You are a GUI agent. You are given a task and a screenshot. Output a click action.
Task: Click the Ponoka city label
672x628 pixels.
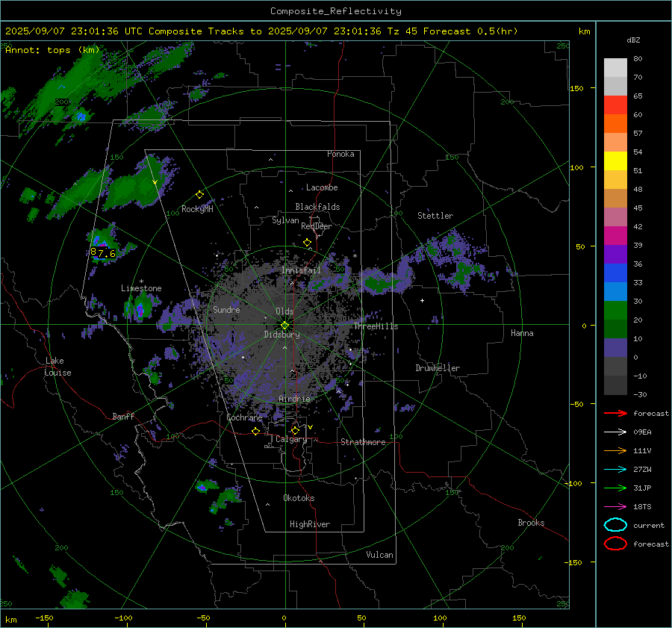340,154
